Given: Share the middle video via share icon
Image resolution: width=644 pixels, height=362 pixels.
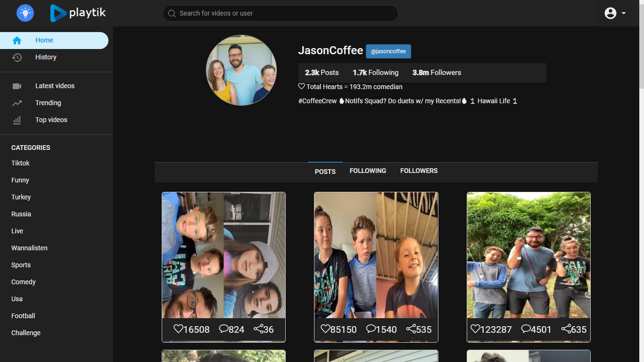Looking at the screenshot, I should [411, 329].
